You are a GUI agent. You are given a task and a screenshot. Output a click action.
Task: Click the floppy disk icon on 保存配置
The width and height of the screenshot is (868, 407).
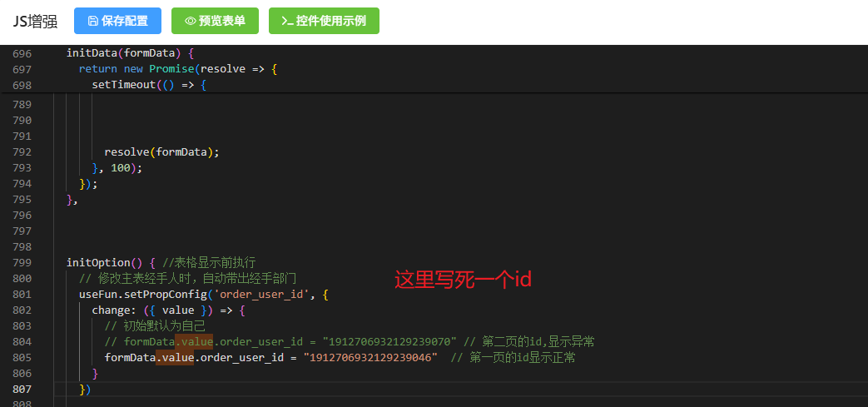[x=92, y=21]
